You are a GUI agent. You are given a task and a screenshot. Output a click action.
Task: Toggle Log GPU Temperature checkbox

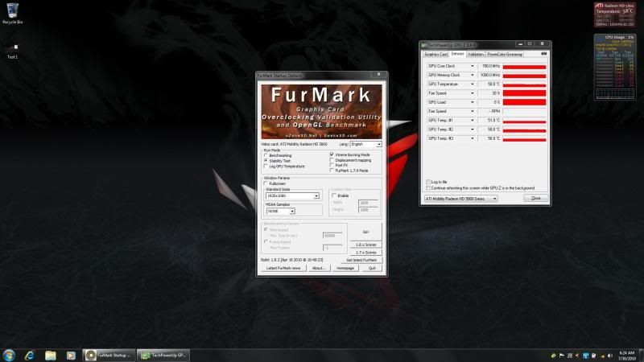click(266, 167)
